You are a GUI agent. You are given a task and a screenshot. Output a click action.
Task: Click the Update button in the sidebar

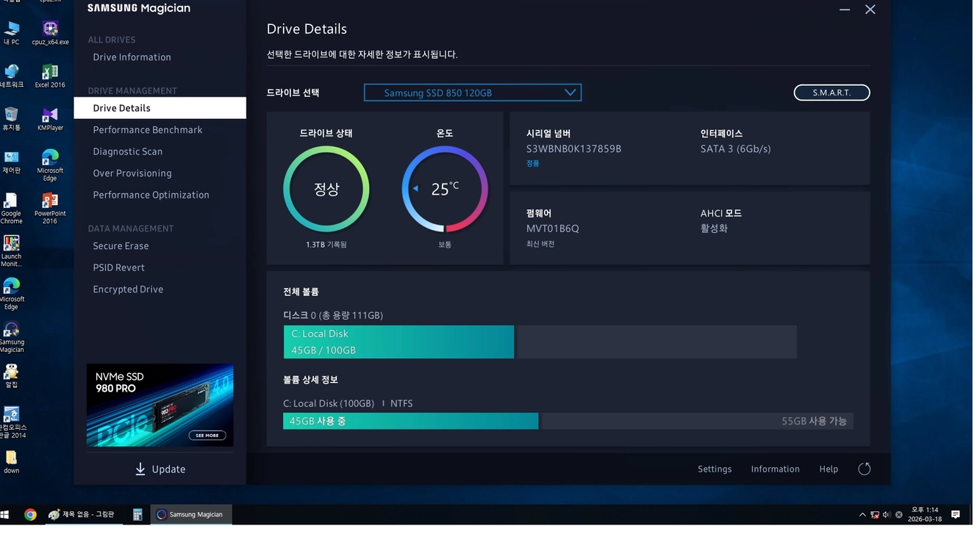tap(160, 469)
